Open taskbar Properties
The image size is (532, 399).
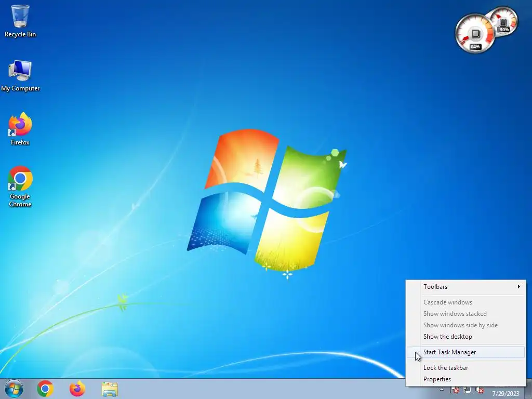pos(466,379)
